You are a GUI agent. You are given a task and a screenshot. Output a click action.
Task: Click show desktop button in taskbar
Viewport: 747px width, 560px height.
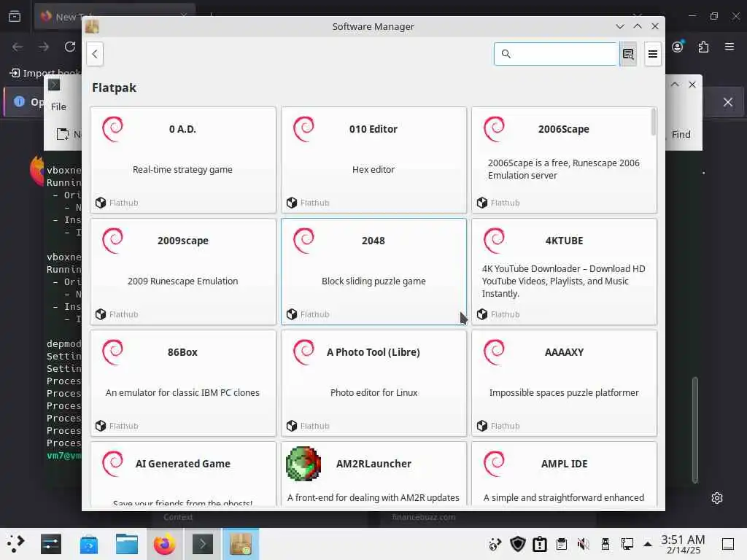pyautogui.click(x=727, y=544)
